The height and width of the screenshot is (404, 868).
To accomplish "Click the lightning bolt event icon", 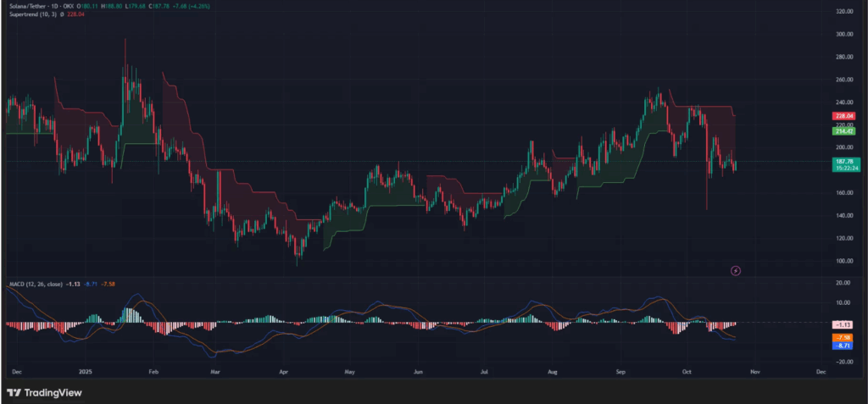I will click(x=736, y=270).
